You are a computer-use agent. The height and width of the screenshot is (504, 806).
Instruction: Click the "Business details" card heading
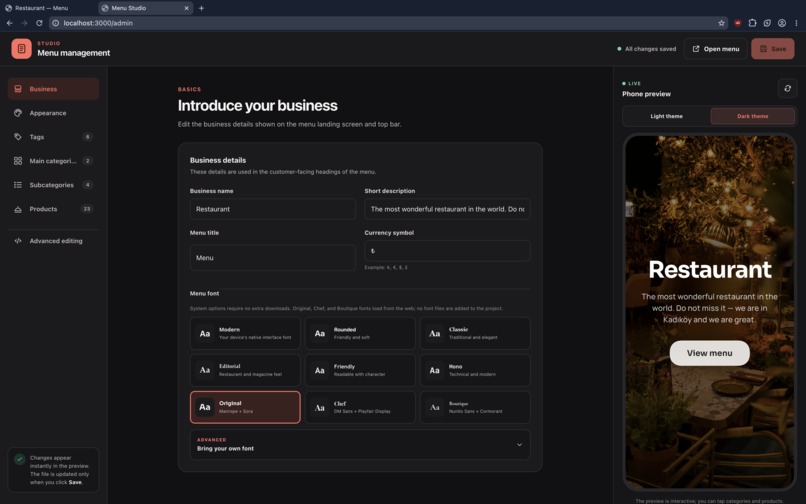(x=218, y=160)
